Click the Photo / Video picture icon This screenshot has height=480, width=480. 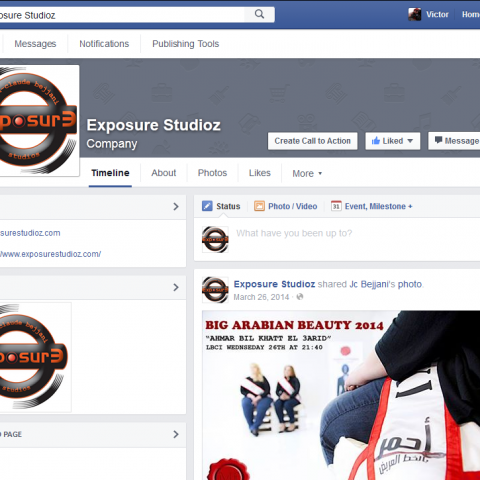(259, 206)
